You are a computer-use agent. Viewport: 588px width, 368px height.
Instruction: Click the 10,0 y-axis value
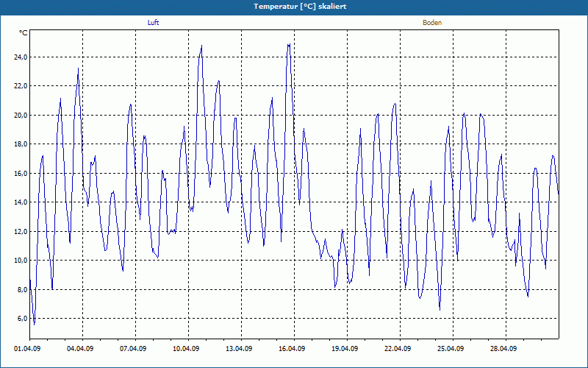pyautogui.click(x=21, y=261)
